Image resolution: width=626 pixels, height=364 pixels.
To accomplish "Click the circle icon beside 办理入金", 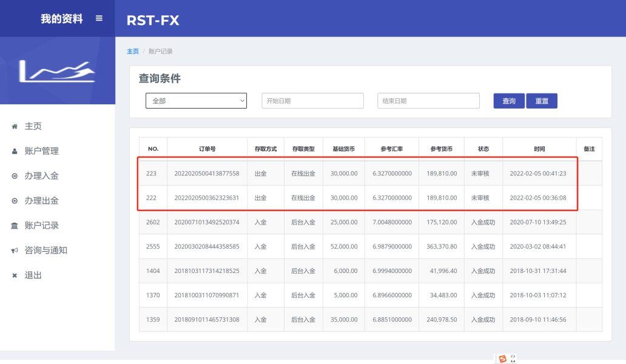I will (15, 176).
